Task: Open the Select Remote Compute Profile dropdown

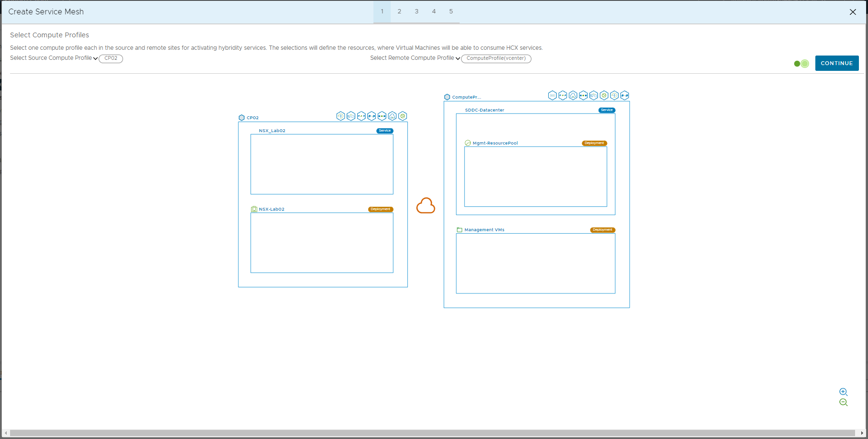Action: (x=415, y=58)
